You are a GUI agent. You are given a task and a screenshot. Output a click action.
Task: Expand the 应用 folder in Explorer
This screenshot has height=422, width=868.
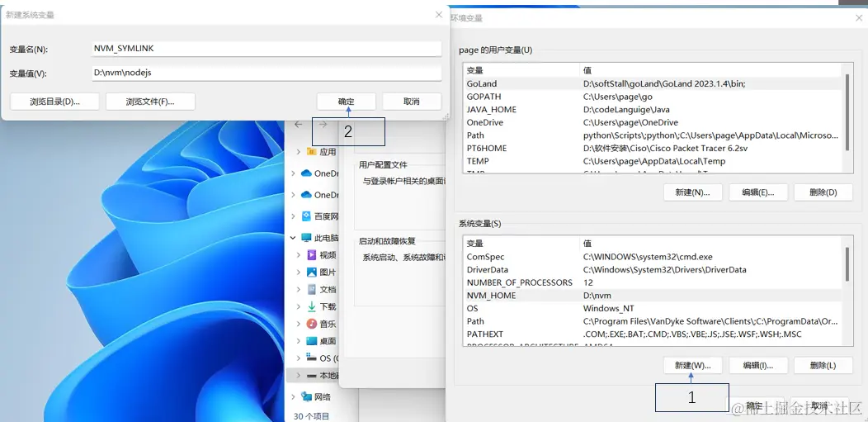[299, 151]
